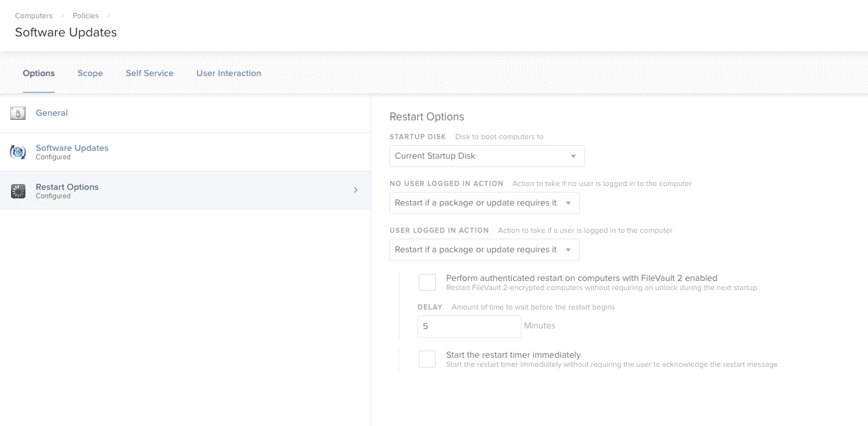The image size is (868, 426).
Task: Expand the No User Logged In Action dropdown
Action: coord(484,203)
